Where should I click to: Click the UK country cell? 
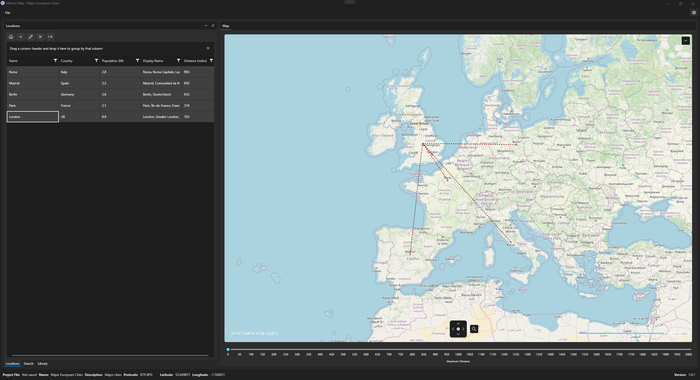(x=79, y=117)
